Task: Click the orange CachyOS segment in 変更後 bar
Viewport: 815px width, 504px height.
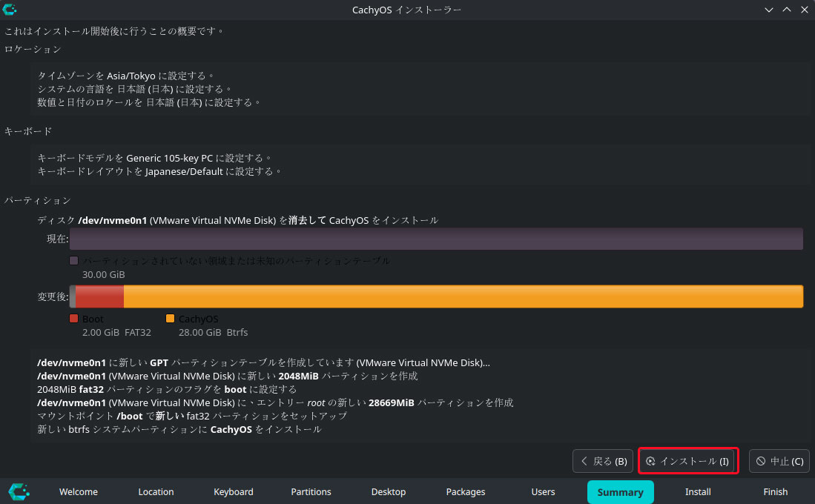Action: coord(463,296)
